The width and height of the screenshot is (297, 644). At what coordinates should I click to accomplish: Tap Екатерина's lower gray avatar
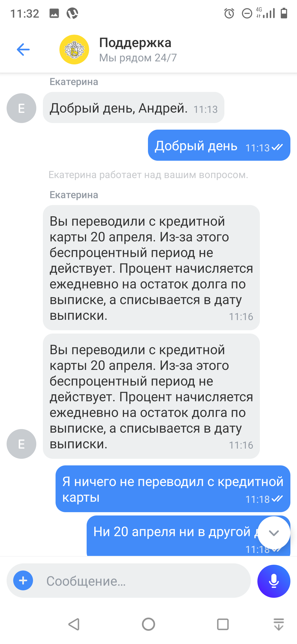pyautogui.click(x=21, y=444)
